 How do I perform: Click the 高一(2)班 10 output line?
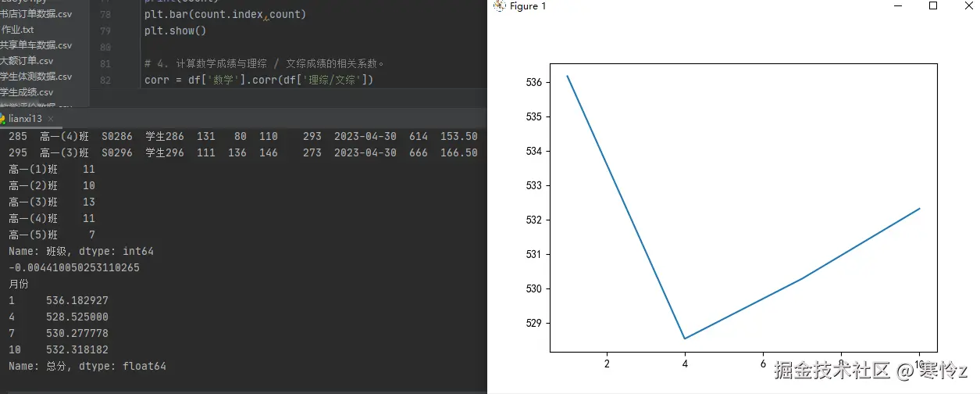coord(52,185)
